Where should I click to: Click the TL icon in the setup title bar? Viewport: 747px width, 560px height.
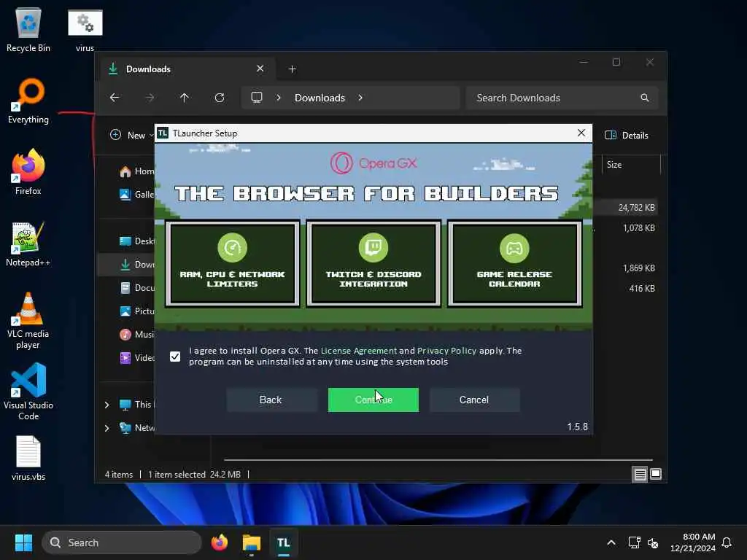(163, 133)
